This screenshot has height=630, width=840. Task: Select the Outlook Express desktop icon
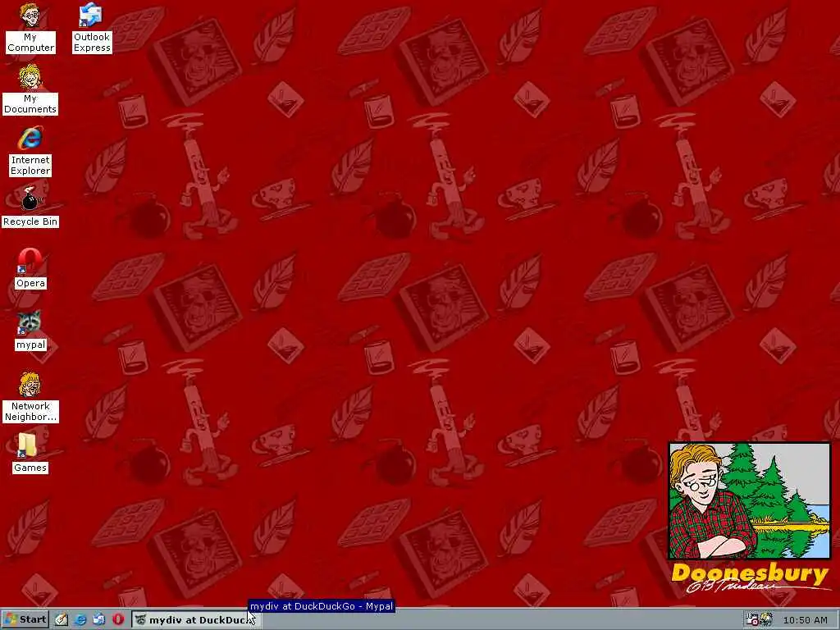click(92, 27)
